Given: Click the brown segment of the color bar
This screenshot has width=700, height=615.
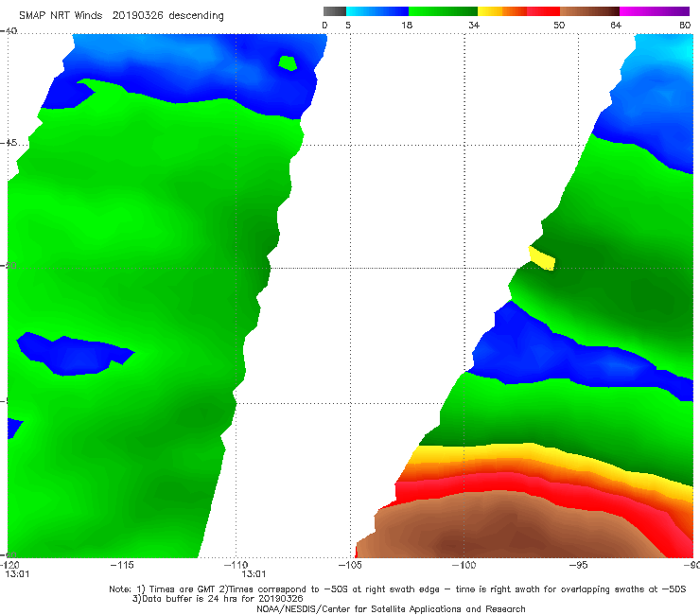Looking at the screenshot, I should point(589,11).
